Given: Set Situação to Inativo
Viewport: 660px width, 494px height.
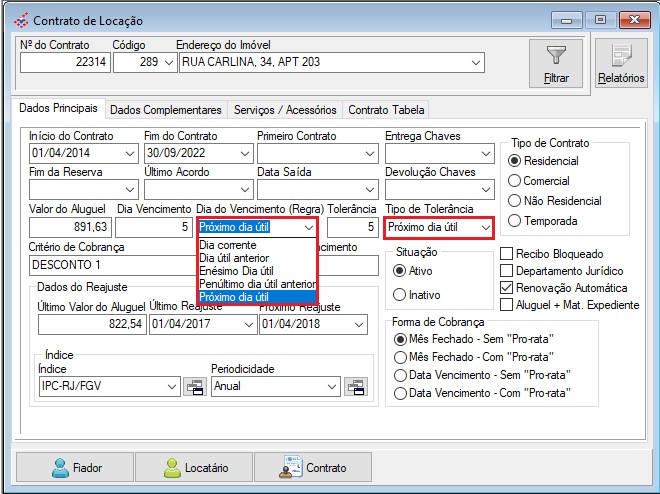Looking at the screenshot, I should point(400,294).
